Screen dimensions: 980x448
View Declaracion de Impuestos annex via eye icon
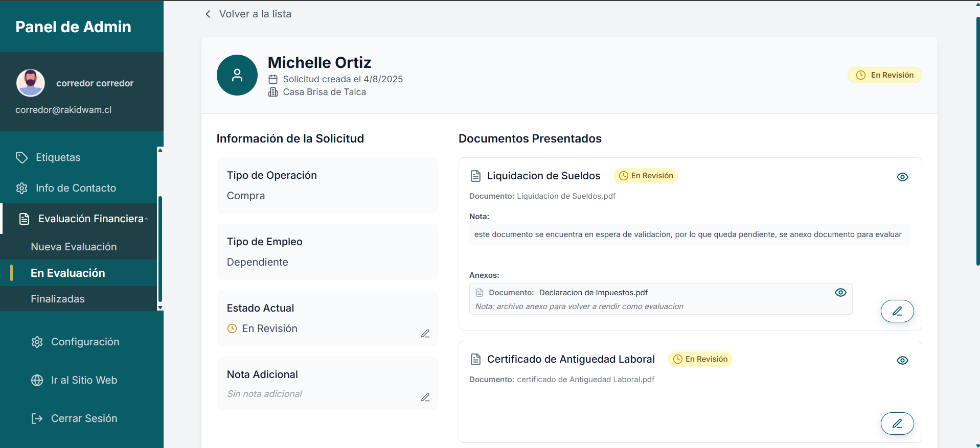tap(840, 292)
